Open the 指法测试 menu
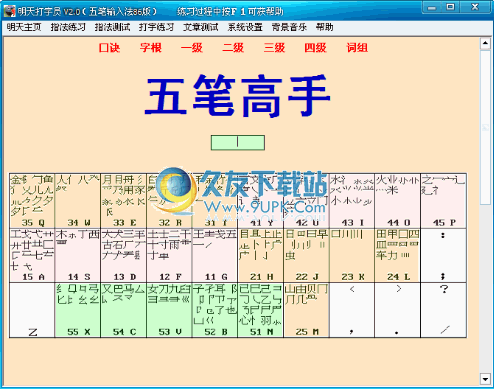Viewport: 494px width, 389px height. [x=112, y=27]
